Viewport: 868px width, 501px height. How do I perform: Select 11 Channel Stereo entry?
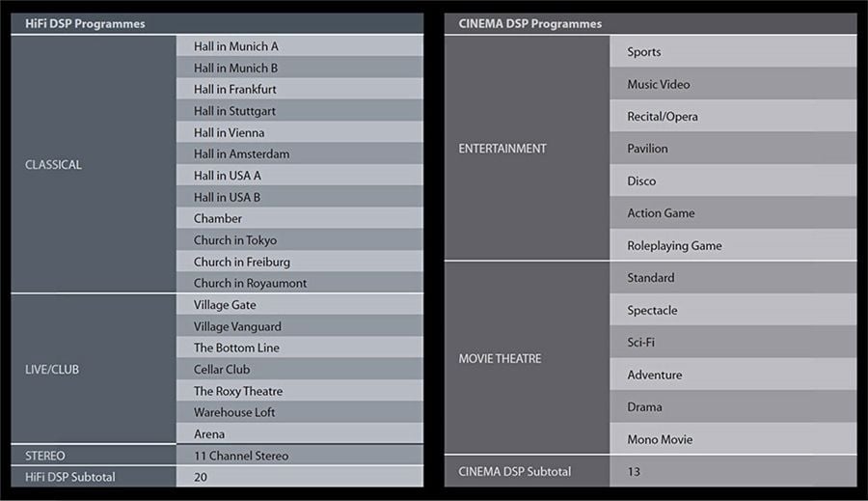click(300, 456)
